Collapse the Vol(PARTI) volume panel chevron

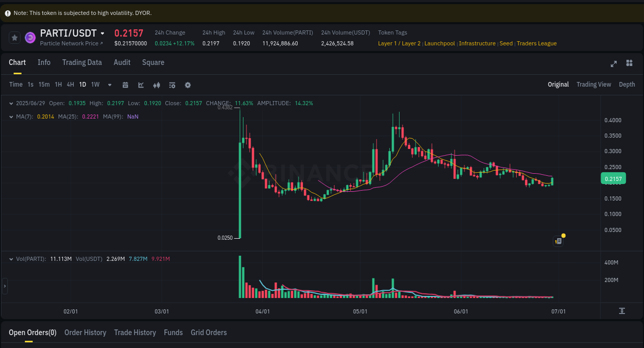pyautogui.click(x=10, y=258)
